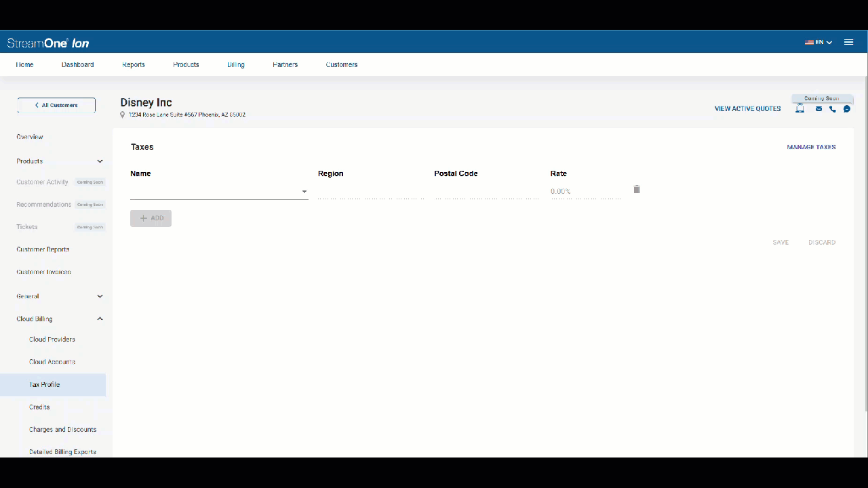
Task: Open Customer Activity in sidebar
Action: pyautogui.click(x=42, y=182)
